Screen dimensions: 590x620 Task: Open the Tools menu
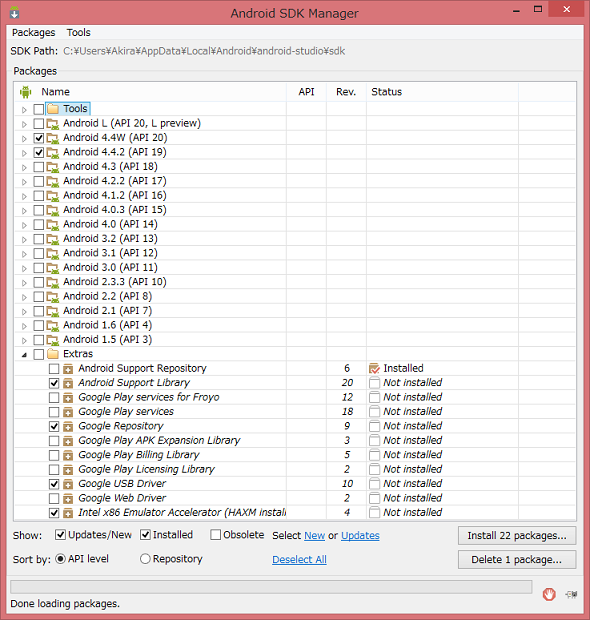point(78,32)
